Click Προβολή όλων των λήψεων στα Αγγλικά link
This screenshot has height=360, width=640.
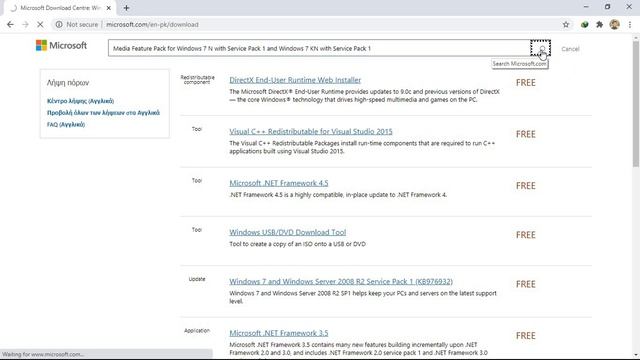[103, 113]
